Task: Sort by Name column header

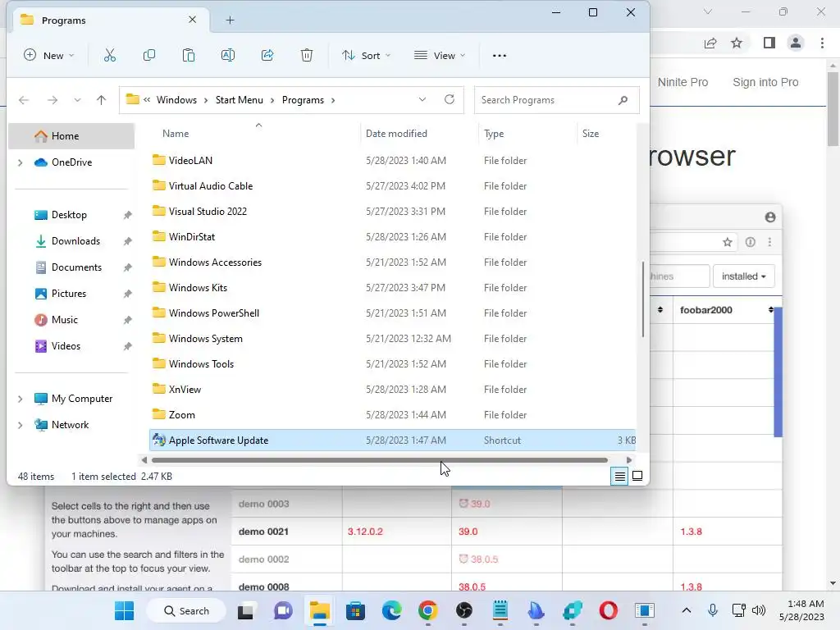Action: (176, 134)
